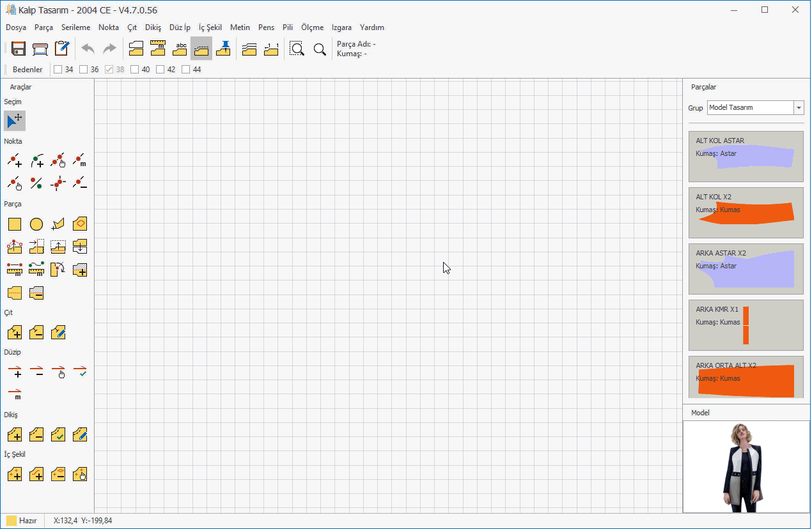Screen dimensions: 812x529
Task: Click the add notch tool under Çıt
Action: [15, 332]
